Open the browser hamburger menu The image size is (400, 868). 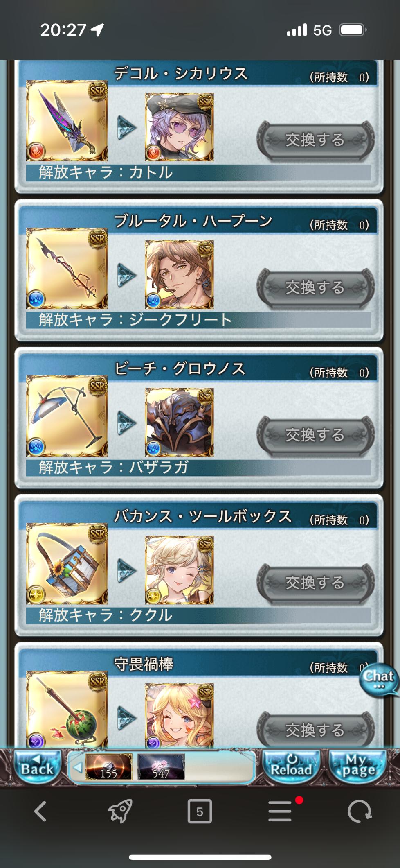pos(281,811)
